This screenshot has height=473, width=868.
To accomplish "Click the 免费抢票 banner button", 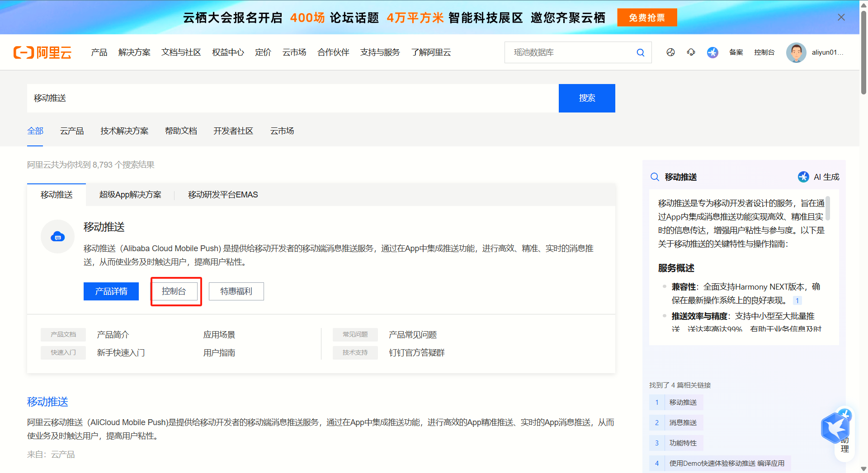I will tap(647, 18).
